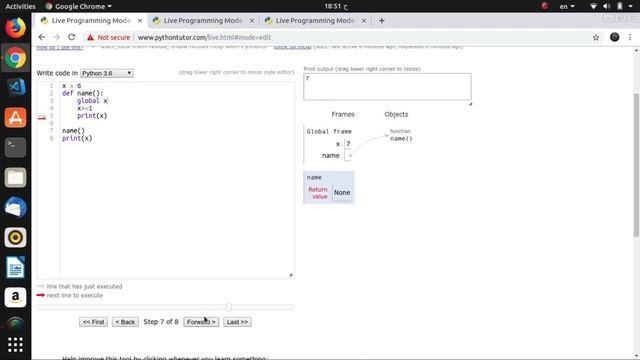Click the 'global x' code line
The height and width of the screenshot is (360, 640).
coord(92,101)
